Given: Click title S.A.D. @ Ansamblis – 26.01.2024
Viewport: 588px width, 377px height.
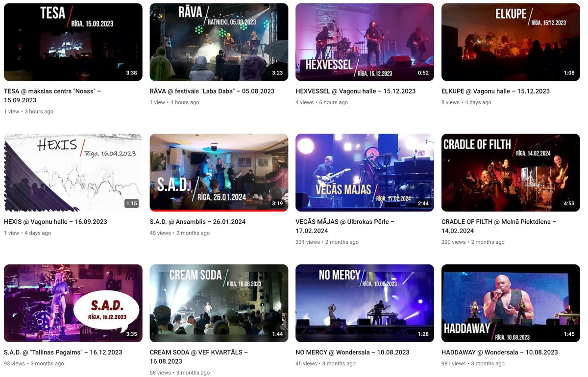Looking at the screenshot, I should pyautogui.click(x=198, y=222).
